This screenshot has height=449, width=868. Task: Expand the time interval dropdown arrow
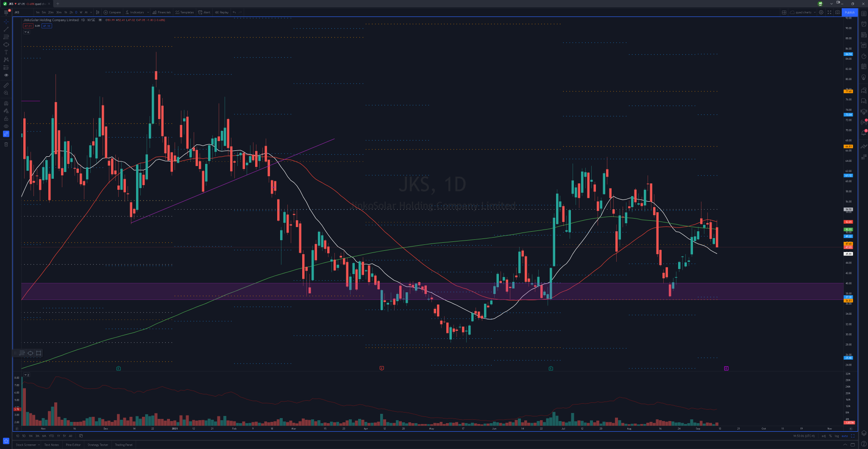(91, 12)
